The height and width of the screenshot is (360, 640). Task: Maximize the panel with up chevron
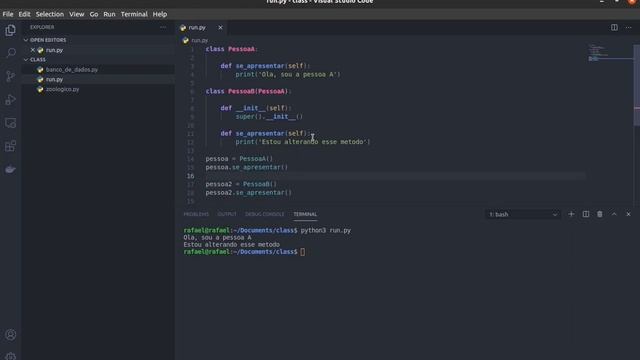(x=614, y=214)
